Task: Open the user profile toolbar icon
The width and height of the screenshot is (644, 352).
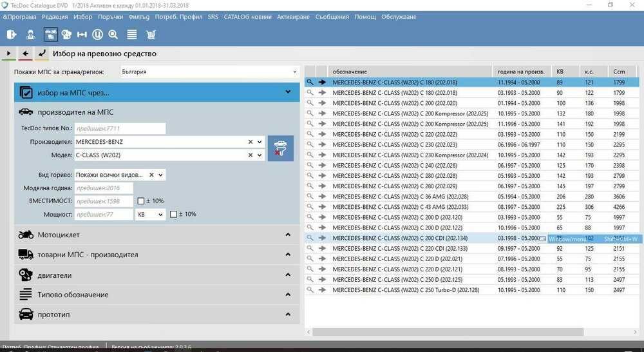Action: point(30,35)
